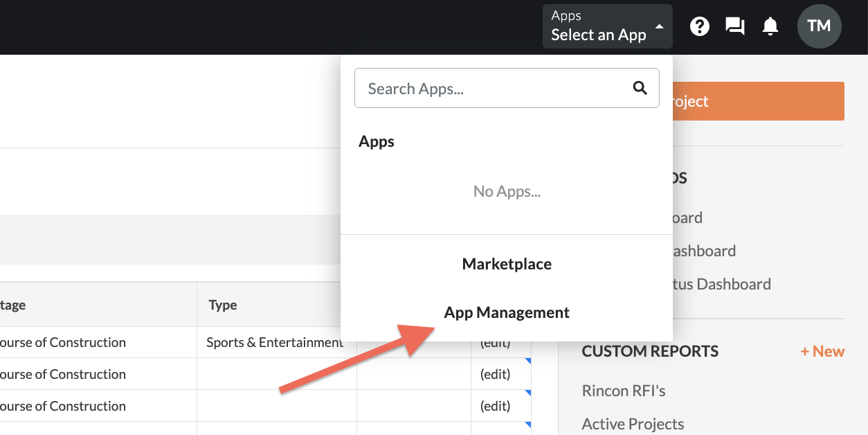Expand the Apps section header
The height and width of the screenshot is (435, 868).
(x=377, y=141)
